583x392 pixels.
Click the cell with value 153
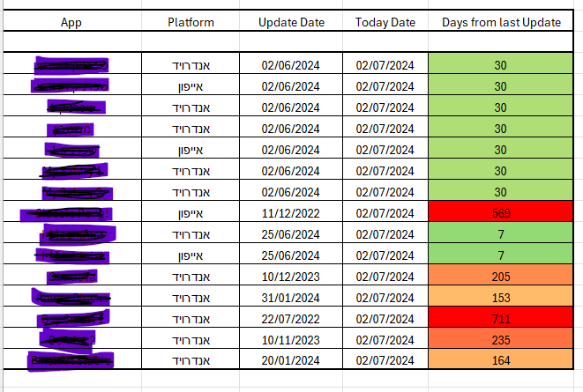500,298
